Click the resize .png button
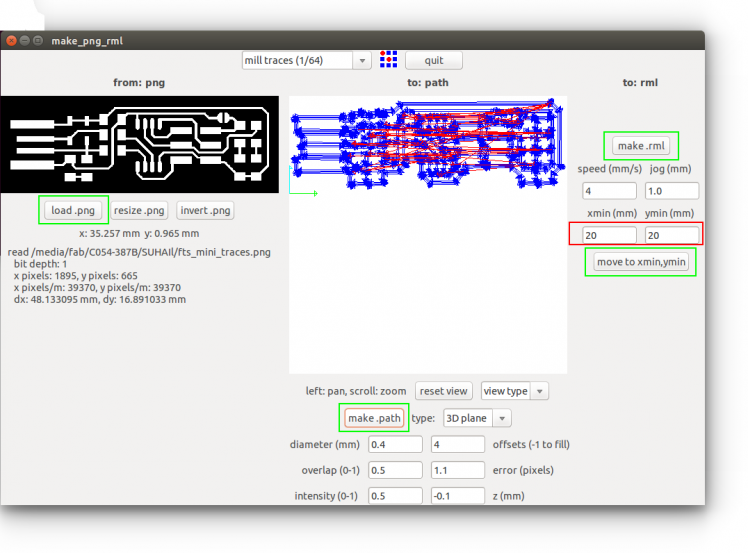 tap(140, 210)
